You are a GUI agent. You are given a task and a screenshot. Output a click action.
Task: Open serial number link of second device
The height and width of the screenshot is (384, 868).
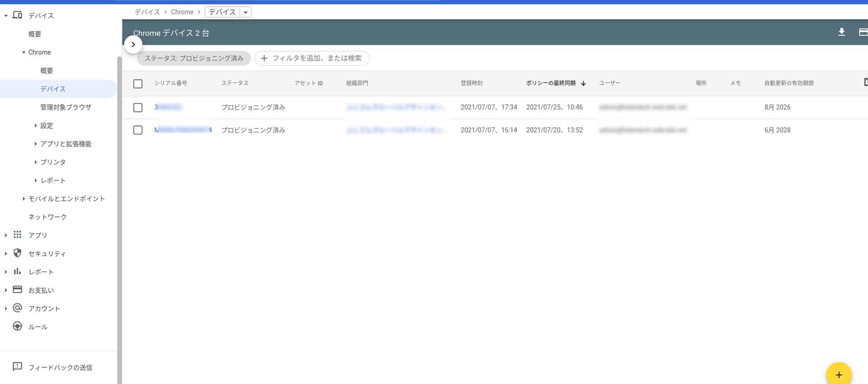point(183,130)
